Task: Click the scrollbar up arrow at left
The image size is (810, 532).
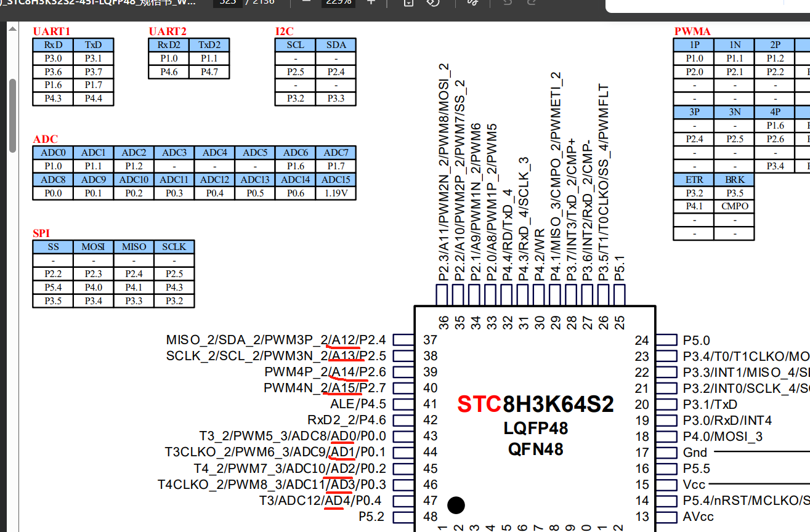Action: tap(12, 29)
